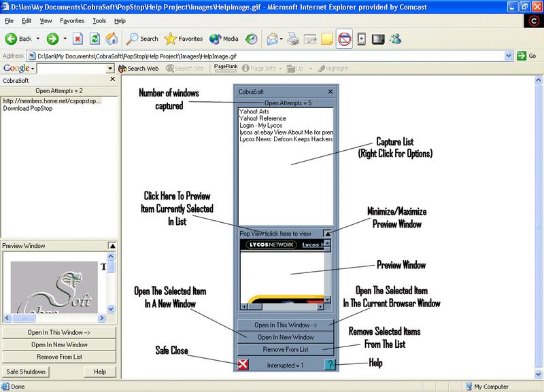Viewport: 544px width, 392px height.
Task: Click sidebar 'Remove From List' button
Action: 59,357
